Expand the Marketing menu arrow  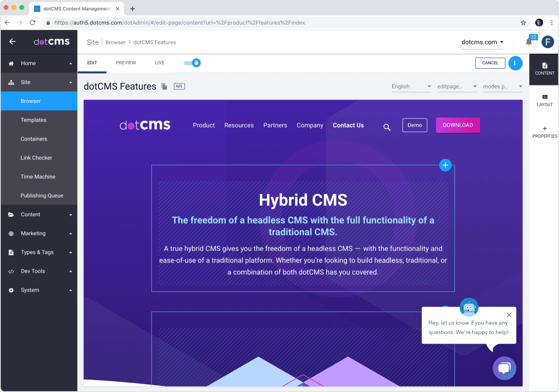click(x=71, y=234)
